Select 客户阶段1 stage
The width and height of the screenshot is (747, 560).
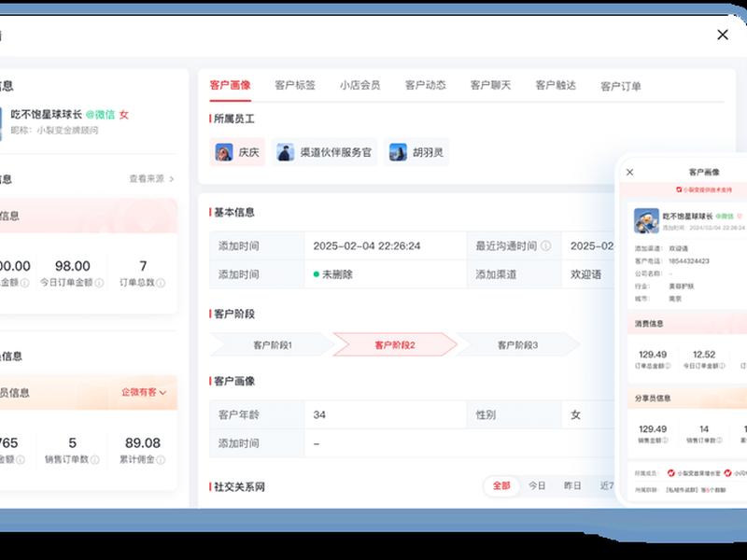[x=273, y=345]
